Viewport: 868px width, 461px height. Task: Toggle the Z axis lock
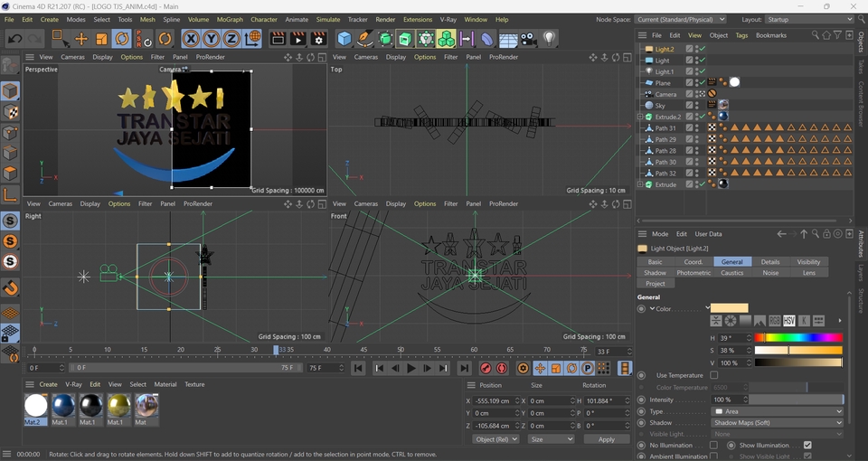(231, 39)
